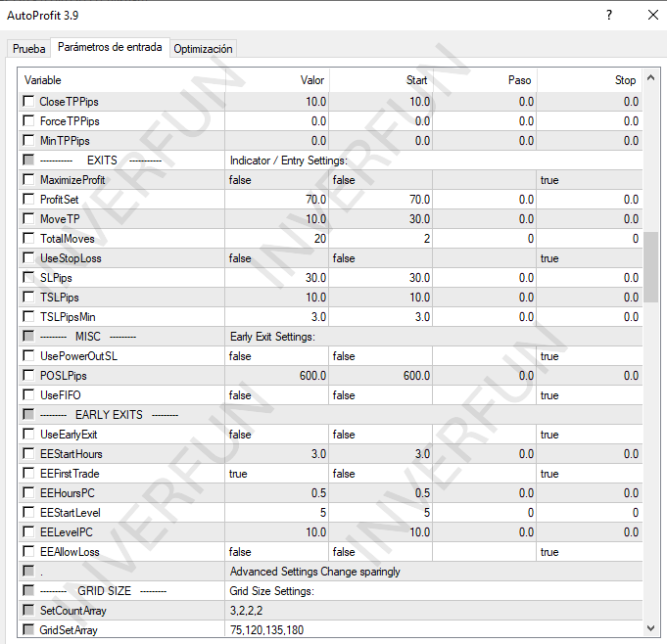The width and height of the screenshot is (667, 644).
Task: Tick the TotalMoves checkbox
Action: coord(28,238)
